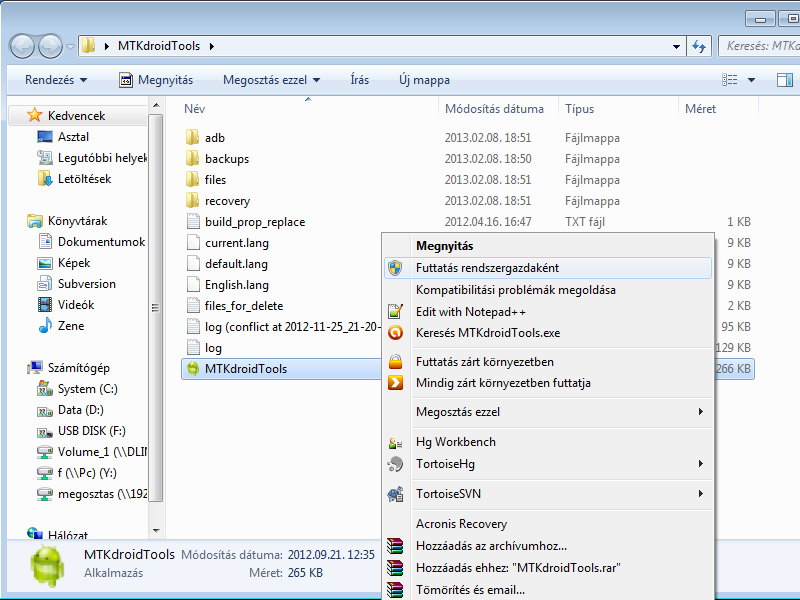The image size is (800, 600).
Task: Select the Könyvtárak tree node
Action: 77,221
